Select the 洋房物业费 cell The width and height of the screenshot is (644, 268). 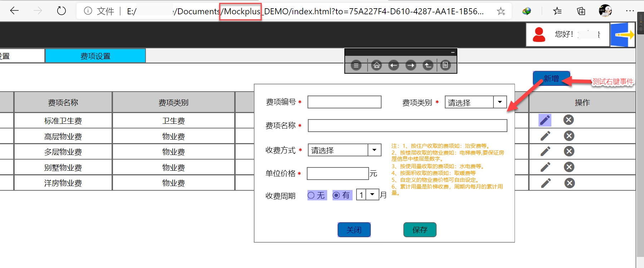[x=63, y=183]
